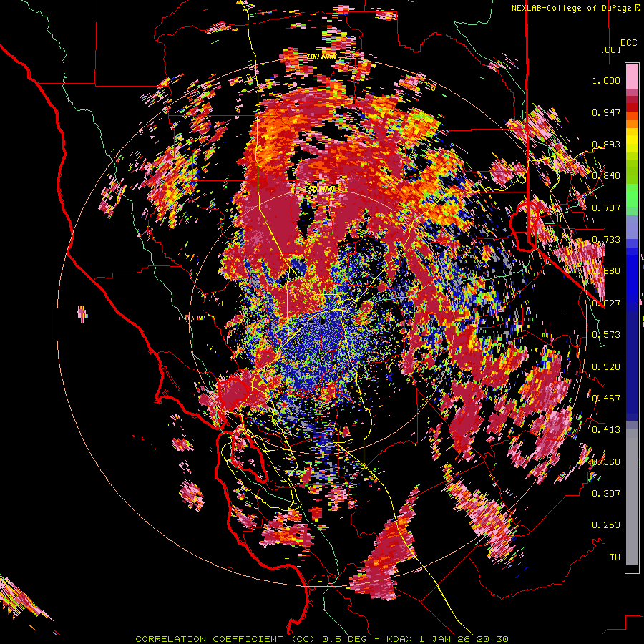Click the 50 NMI range ring label
Viewport: 644px width, 644px height.
pyautogui.click(x=321, y=189)
